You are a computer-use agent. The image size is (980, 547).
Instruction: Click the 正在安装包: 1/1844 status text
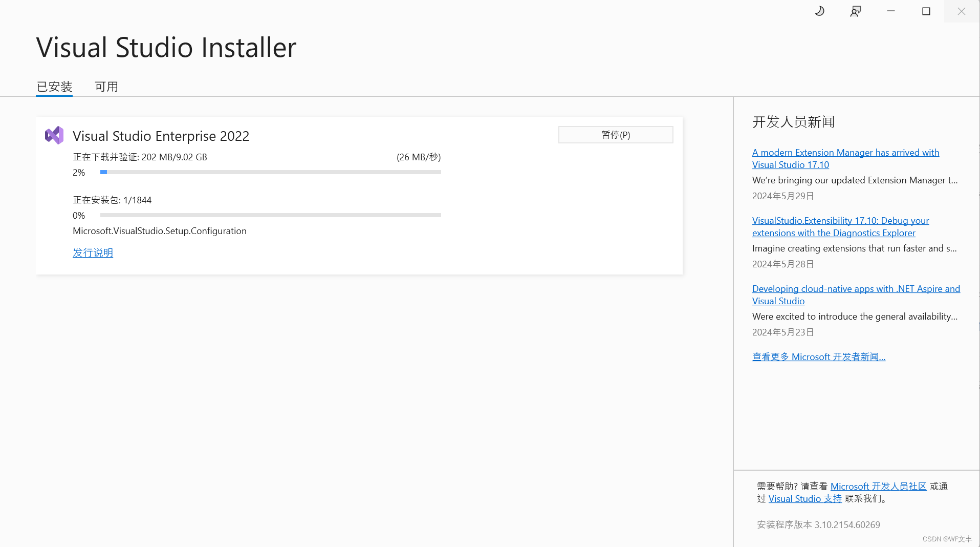coord(112,200)
